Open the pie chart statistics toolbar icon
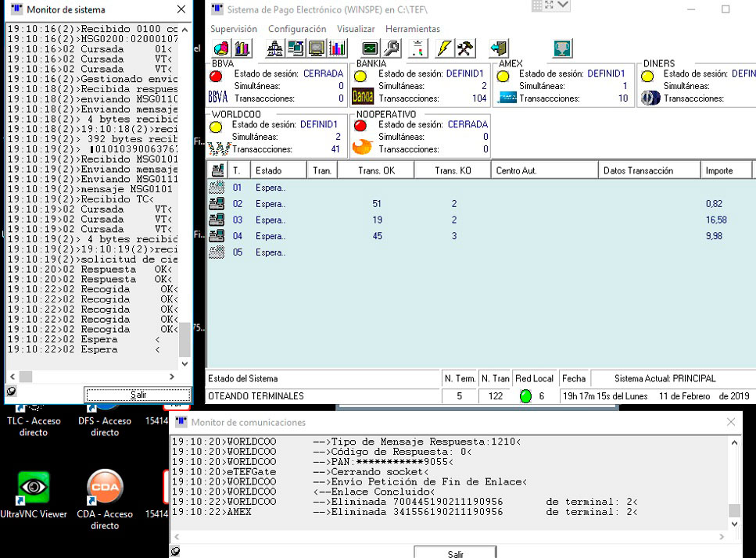 pyautogui.click(x=221, y=48)
